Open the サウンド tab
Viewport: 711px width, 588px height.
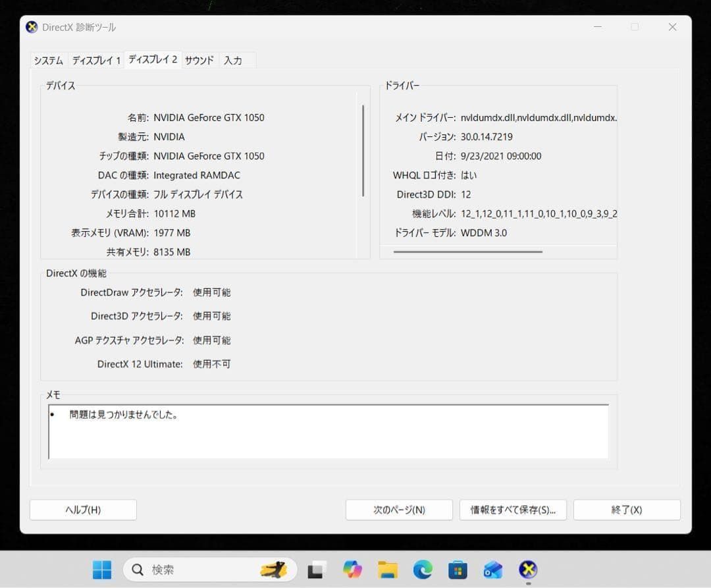(199, 61)
